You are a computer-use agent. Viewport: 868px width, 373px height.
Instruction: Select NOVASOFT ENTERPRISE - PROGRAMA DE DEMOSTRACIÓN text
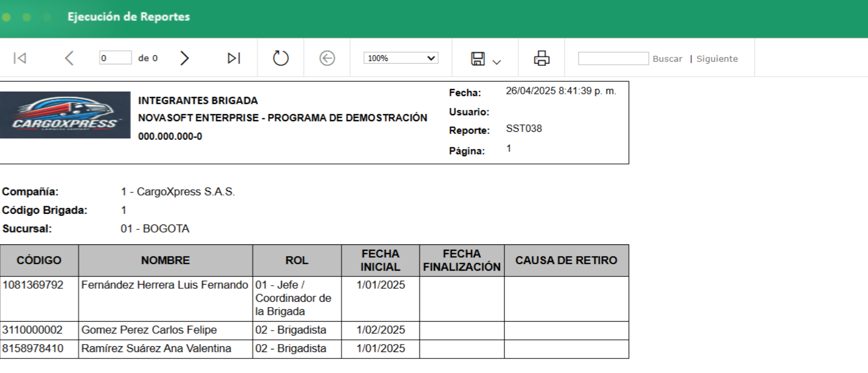(283, 118)
